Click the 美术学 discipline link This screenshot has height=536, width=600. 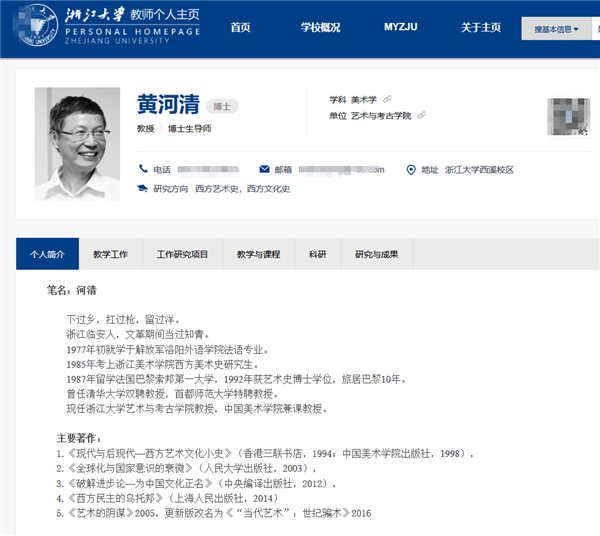(x=364, y=99)
